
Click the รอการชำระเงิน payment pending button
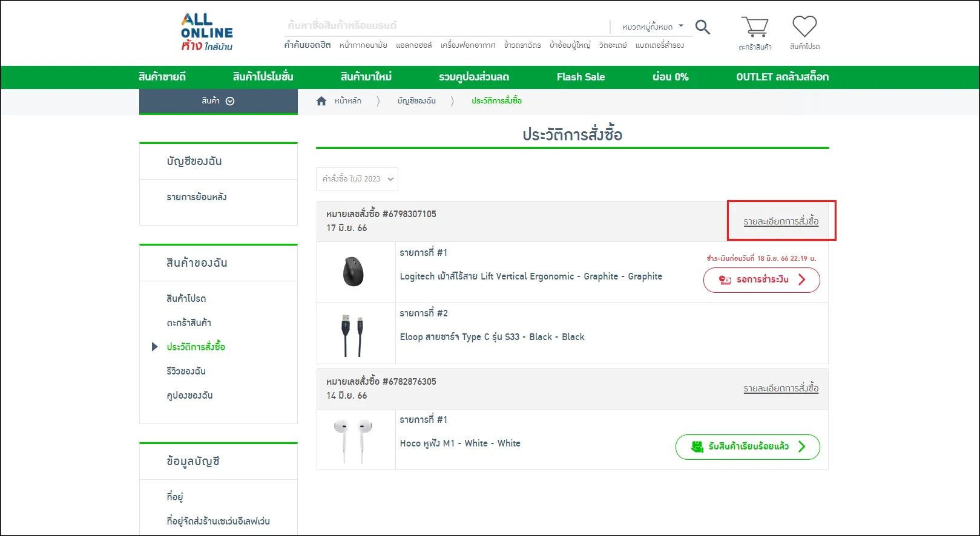tap(761, 280)
